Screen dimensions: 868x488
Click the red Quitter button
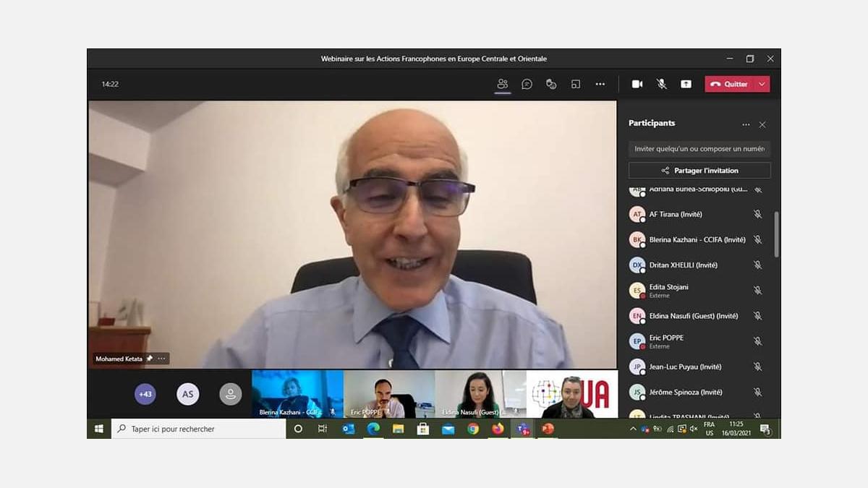pyautogui.click(x=729, y=84)
